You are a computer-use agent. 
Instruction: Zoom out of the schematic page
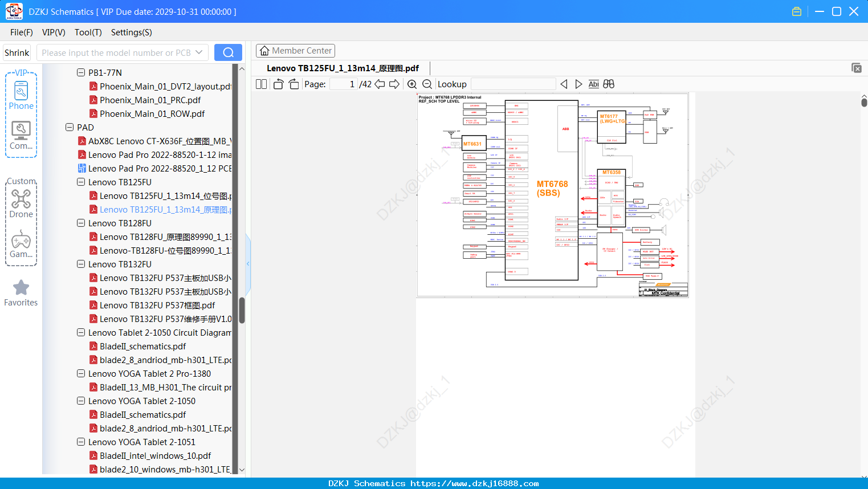pyautogui.click(x=427, y=84)
